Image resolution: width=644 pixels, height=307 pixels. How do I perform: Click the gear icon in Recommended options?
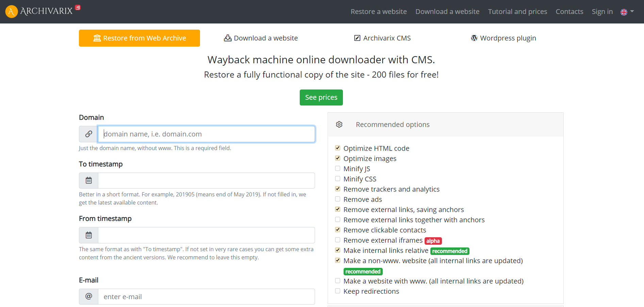[339, 124]
